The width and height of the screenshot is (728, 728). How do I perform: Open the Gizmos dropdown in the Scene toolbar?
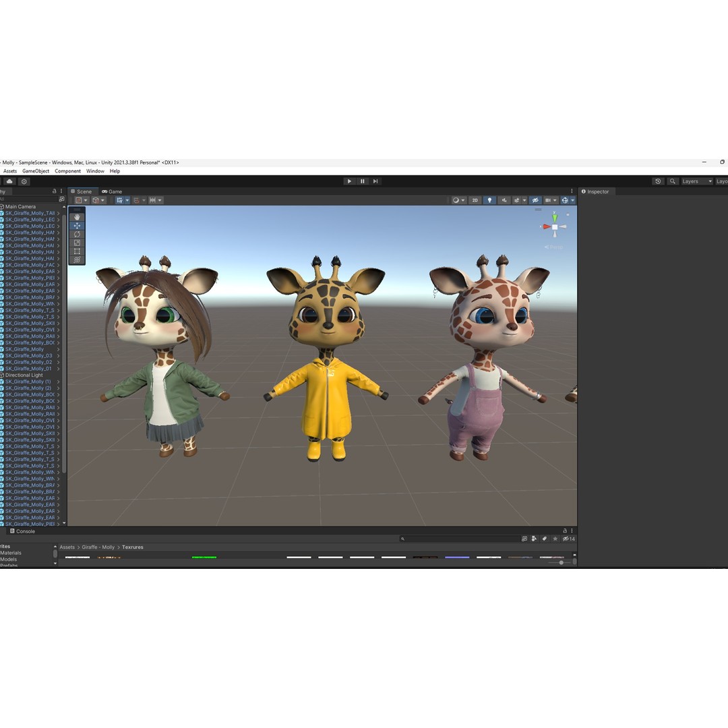click(572, 200)
